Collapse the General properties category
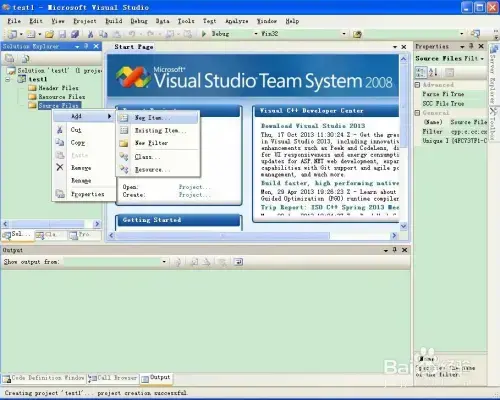 (x=417, y=113)
